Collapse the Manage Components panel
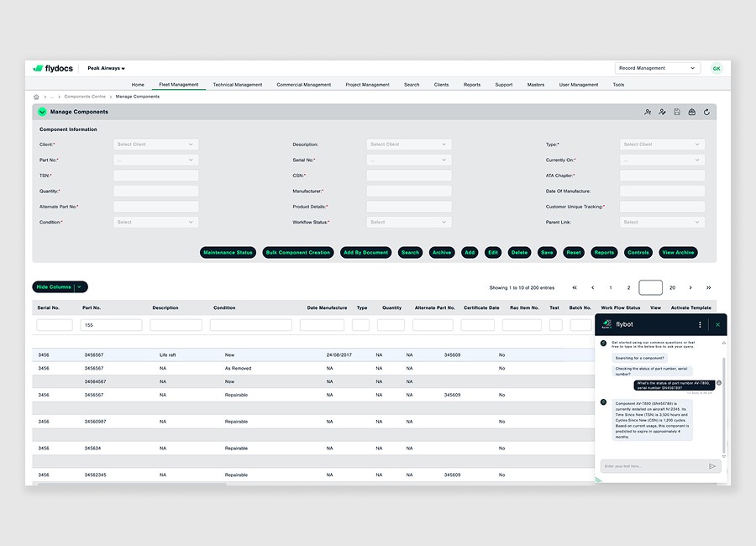This screenshot has width=756, height=546. 42,112
